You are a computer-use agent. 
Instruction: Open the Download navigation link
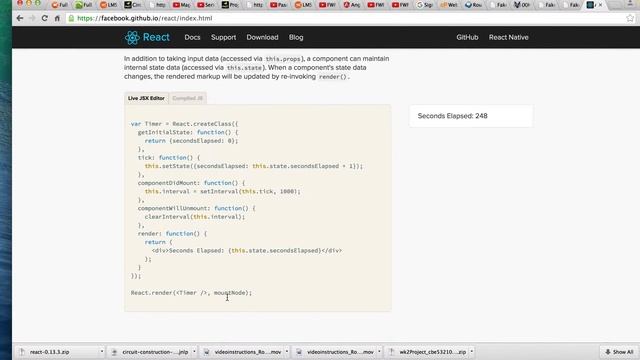pyautogui.click(x=262, y=37)
